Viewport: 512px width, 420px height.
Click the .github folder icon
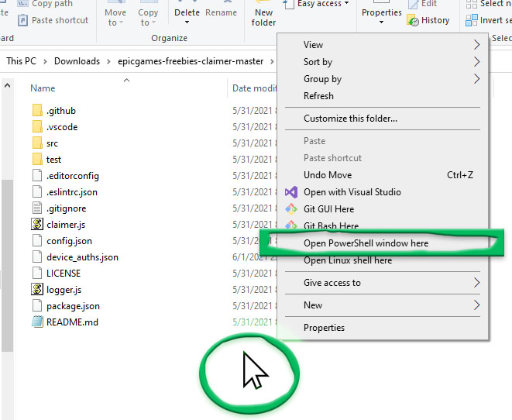click(37, 110)
